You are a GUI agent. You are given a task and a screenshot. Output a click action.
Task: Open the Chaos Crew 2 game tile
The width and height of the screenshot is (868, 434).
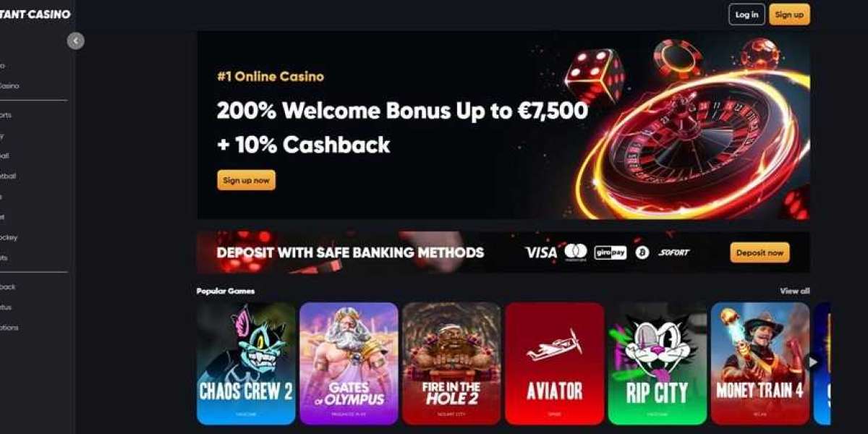point(246,363)
